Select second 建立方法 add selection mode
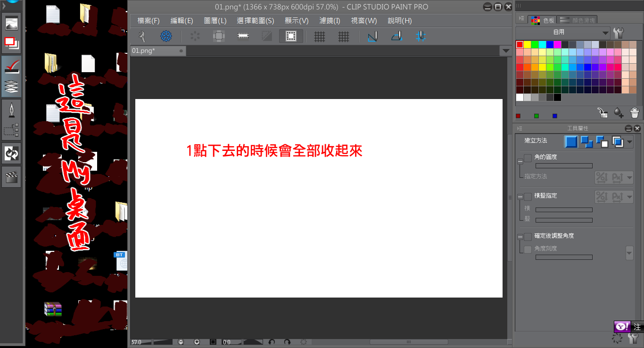Viewport: 644px width, 348px height. (x=586, y=141)
